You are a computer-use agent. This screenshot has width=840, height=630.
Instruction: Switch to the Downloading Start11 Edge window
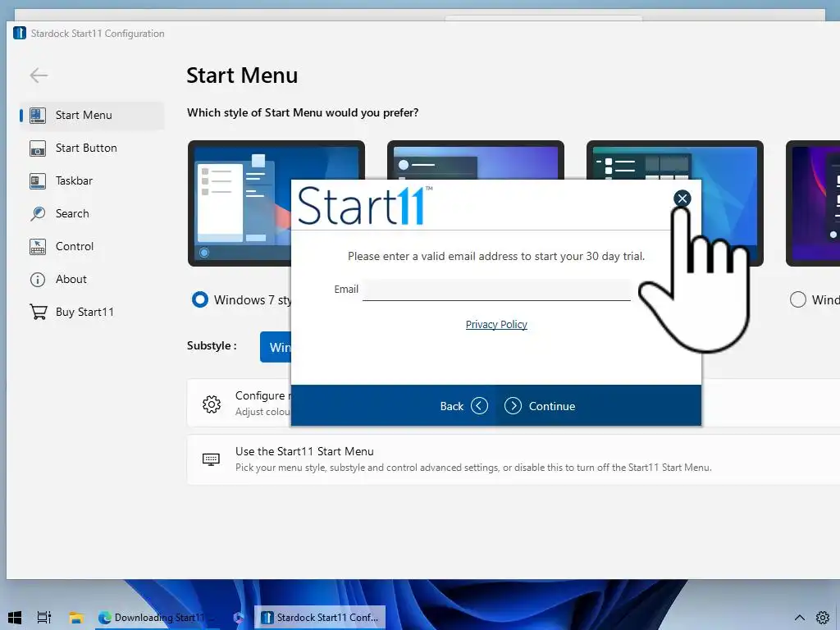pyautogui.click(x=157, y=618)
